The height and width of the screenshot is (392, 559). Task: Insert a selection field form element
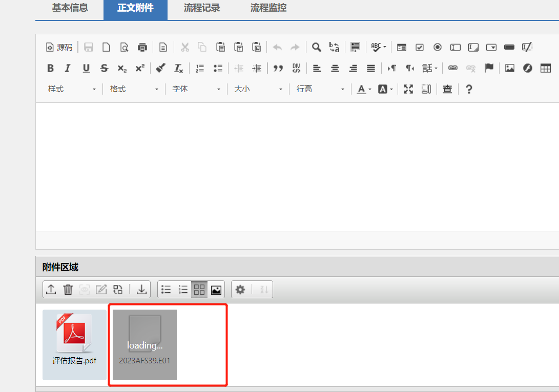click(x=491, y=47)
